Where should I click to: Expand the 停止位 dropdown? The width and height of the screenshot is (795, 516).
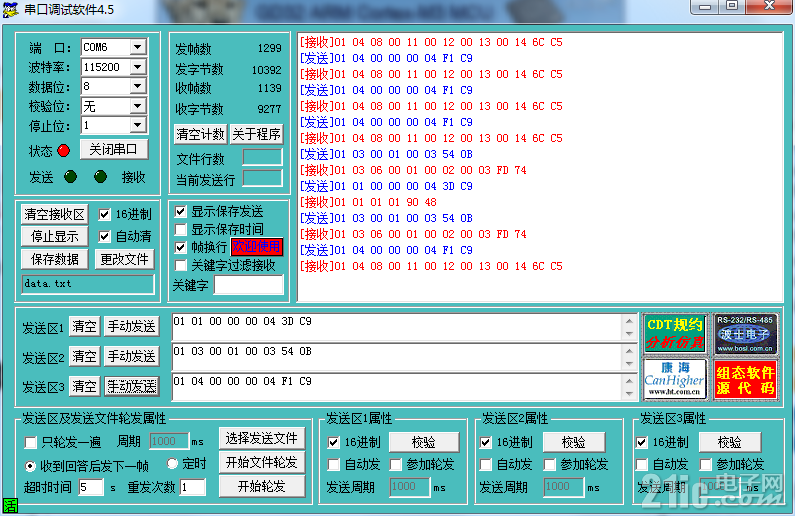pos(137,125)
